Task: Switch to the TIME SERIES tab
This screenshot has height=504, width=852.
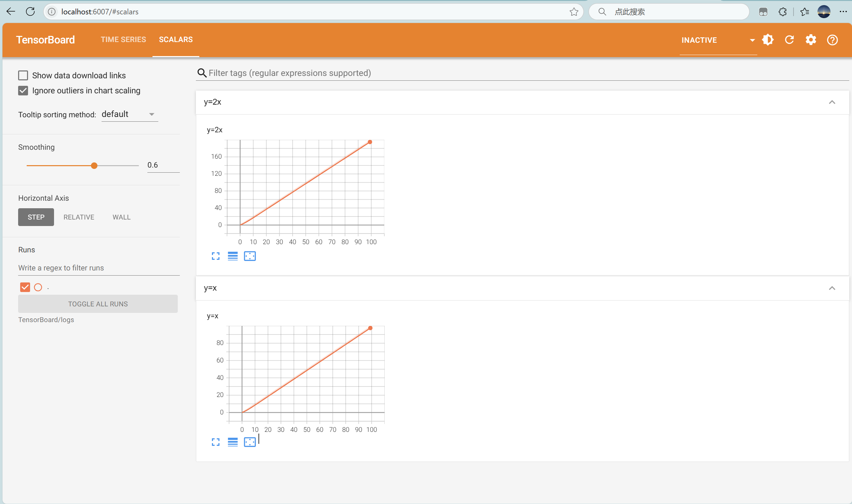Action: (x=123, y=40)
